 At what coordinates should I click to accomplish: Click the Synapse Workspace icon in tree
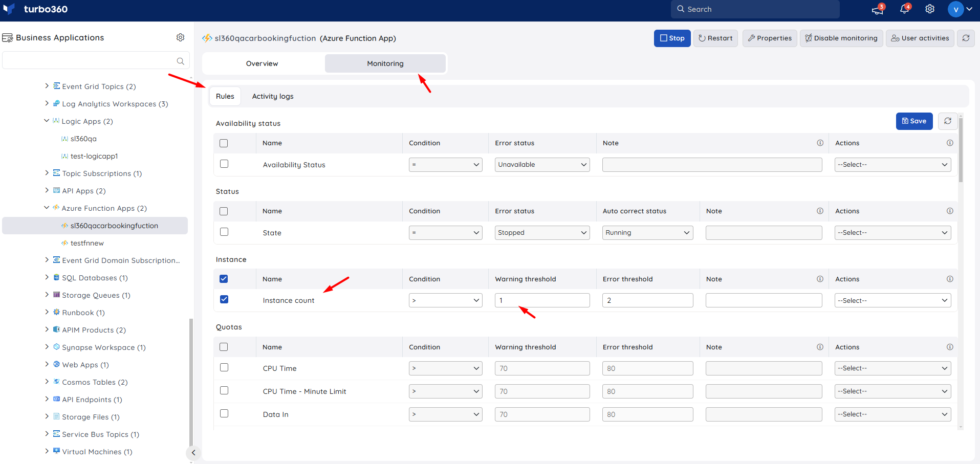[x=56, y=347]
